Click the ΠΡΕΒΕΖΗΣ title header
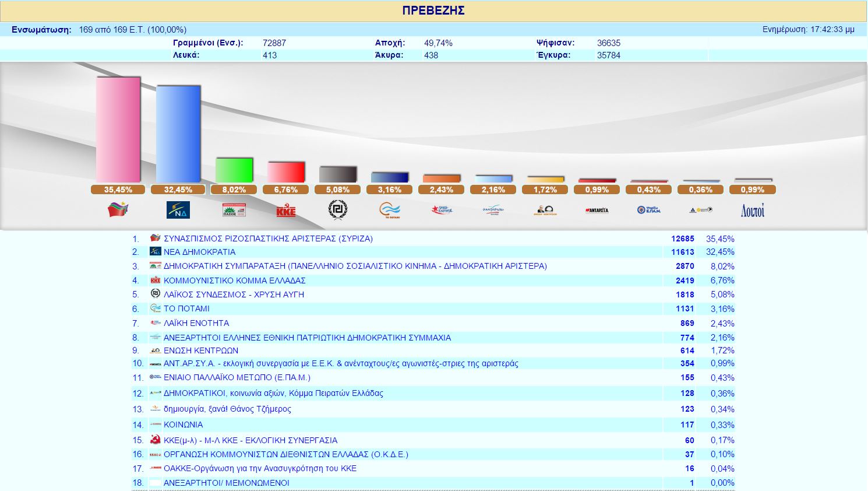The width and height of the screenshot is (868, 491). pyautogui.click(x=433, y=10)
